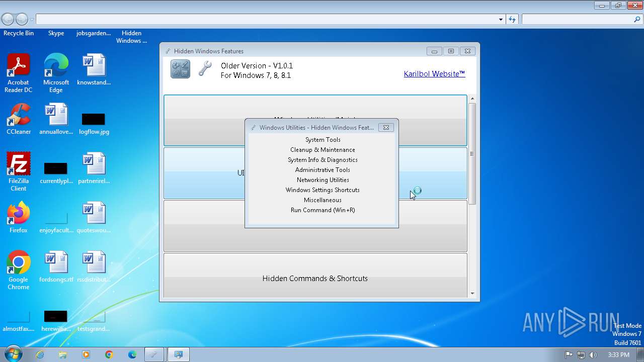Launch Chrome from taskbar
The width and height of the screenshot is (644, 362).
[x=109, y=354]
